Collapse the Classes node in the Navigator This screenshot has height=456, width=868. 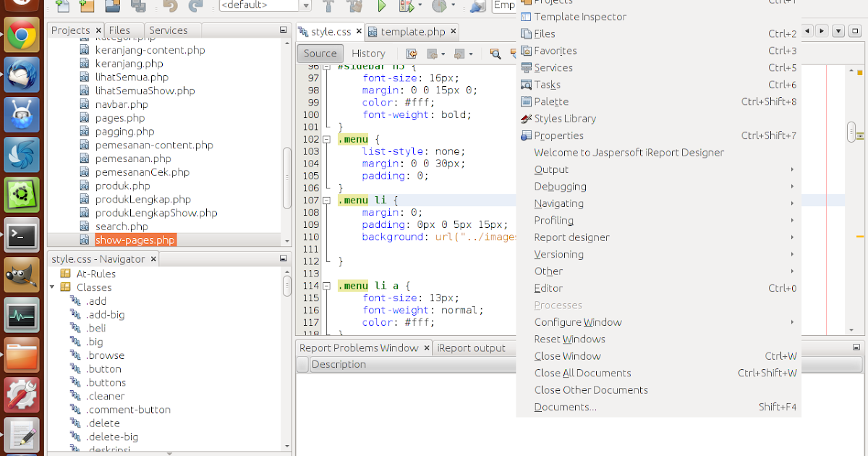pyautogui.click(x=51, y=287)
